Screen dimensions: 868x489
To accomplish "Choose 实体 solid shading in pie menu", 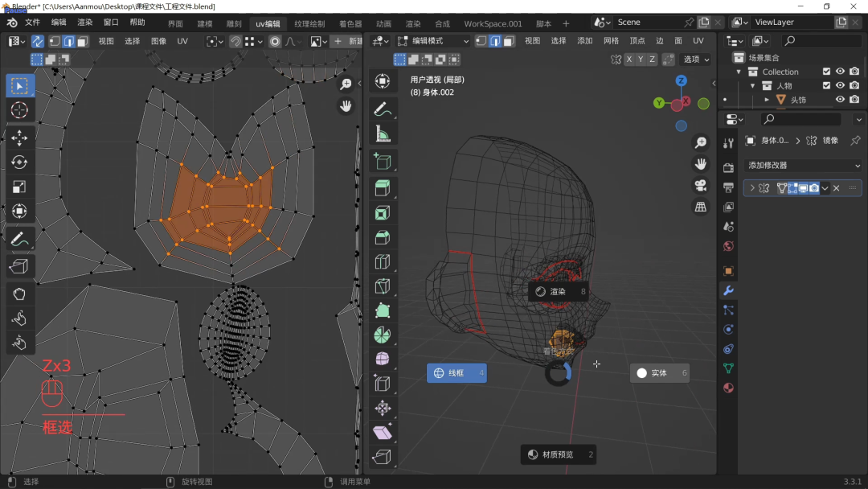I will pos(660,372).
